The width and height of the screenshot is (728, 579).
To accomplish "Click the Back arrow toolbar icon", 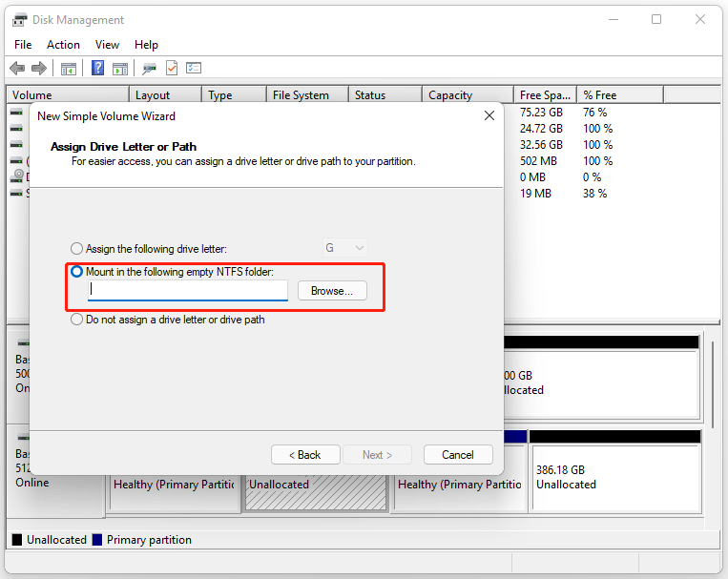I will [17, 69].
